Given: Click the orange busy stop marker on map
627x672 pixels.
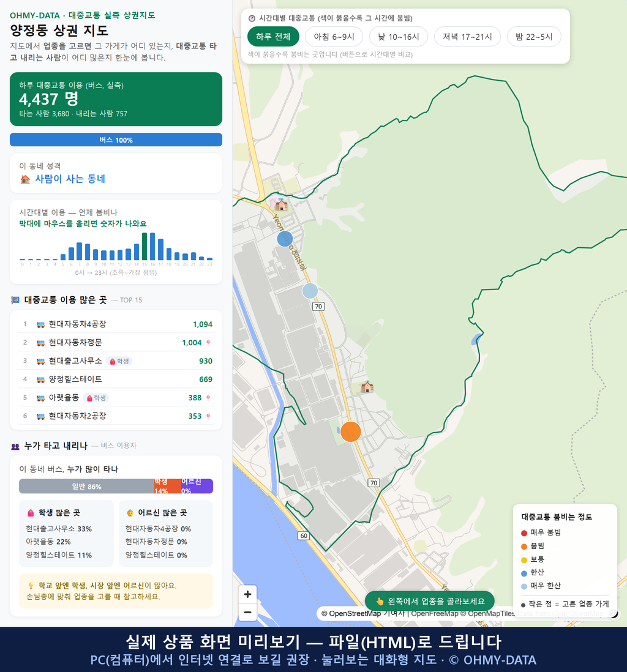Looking at the screenshot, I should click(351, 431).
